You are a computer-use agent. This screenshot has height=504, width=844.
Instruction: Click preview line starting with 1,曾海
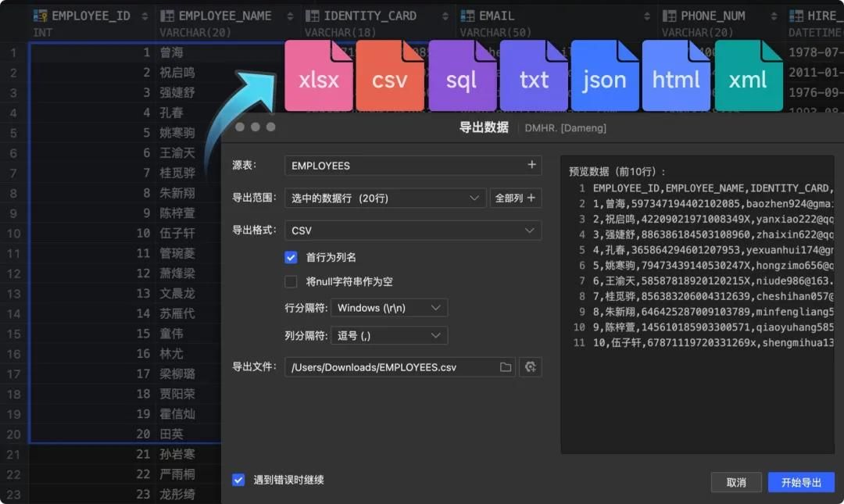coord(713,203)
